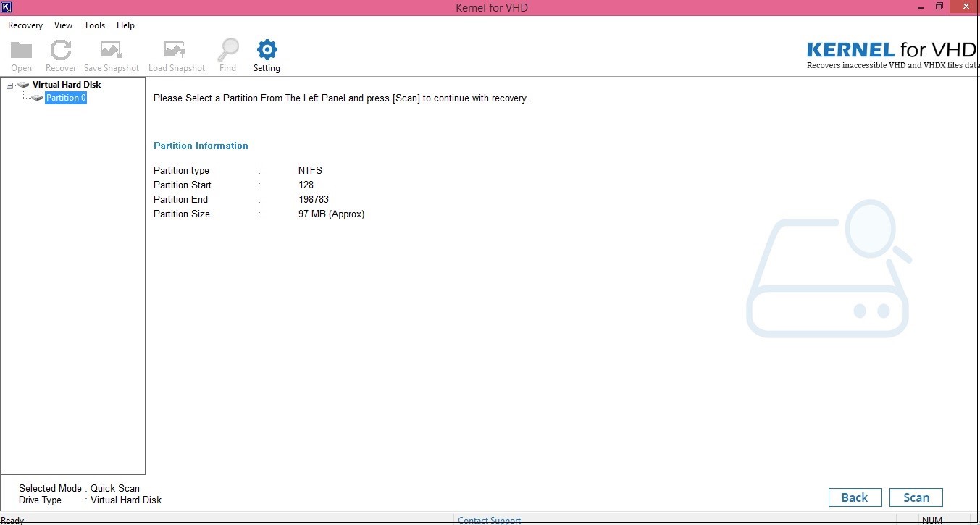Open the Help menu

tap(125, 25)
